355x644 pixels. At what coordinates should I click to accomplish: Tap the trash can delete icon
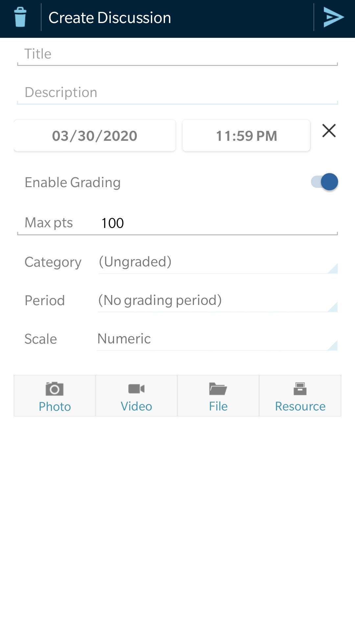tap(20, 17)
